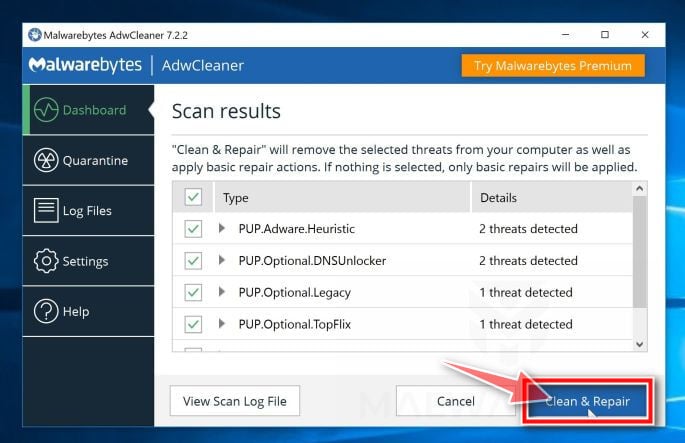Screen dimensions: 685x443
Task: Click the Quarantine radiation icon
Action: tap(46, 160)
